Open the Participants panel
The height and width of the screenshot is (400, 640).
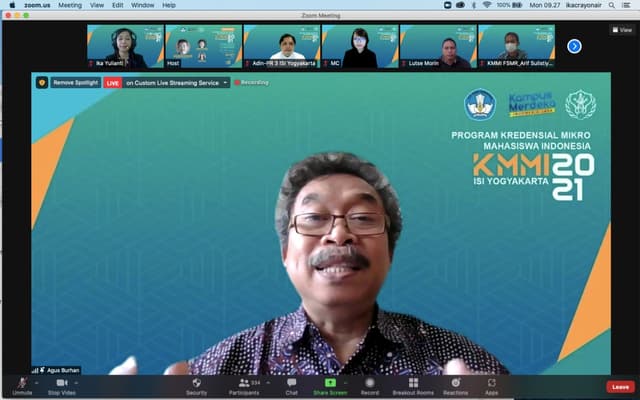(244, 386)
